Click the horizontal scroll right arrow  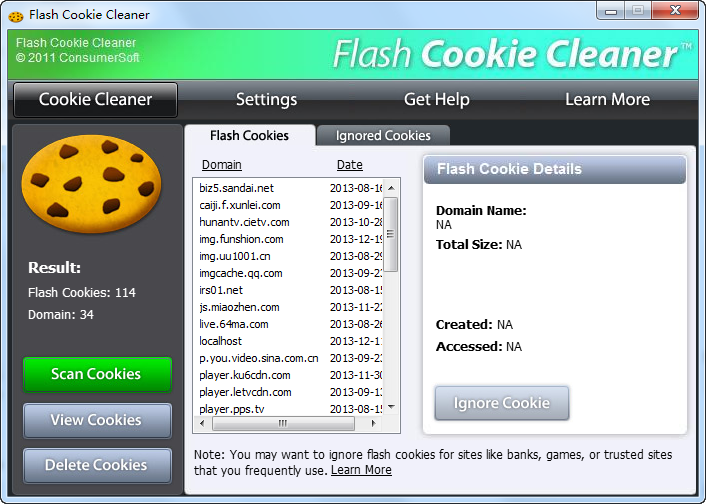(373, 423)
